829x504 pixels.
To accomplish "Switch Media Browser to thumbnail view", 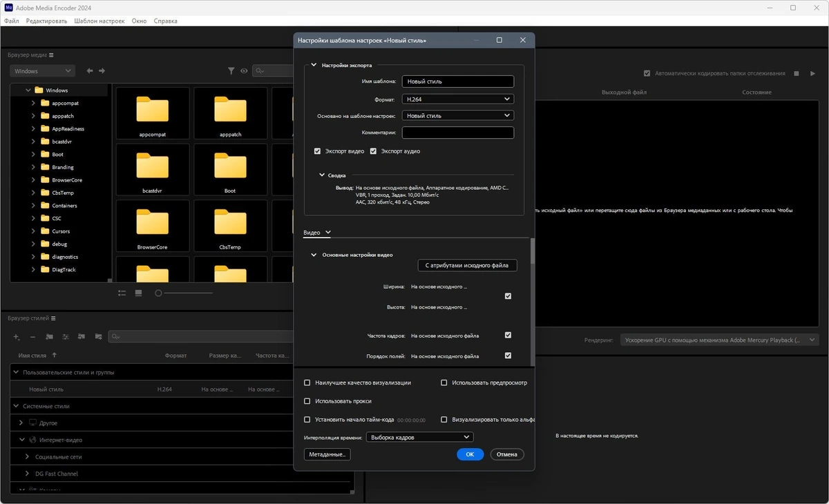I will click(138, 293).
